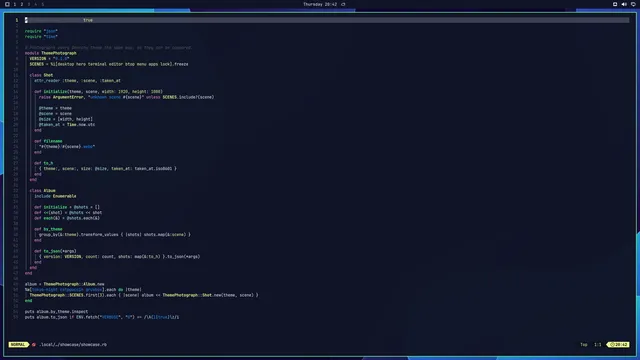The image size is (640, 360).
Task: Switch to workspace 3
Action: (29, 4)
